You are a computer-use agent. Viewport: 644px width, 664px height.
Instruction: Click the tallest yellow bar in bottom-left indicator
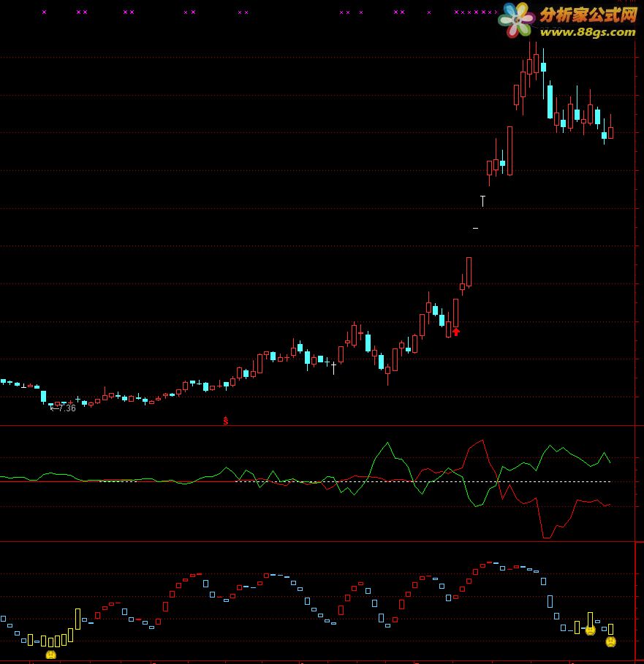coord(78,619)
